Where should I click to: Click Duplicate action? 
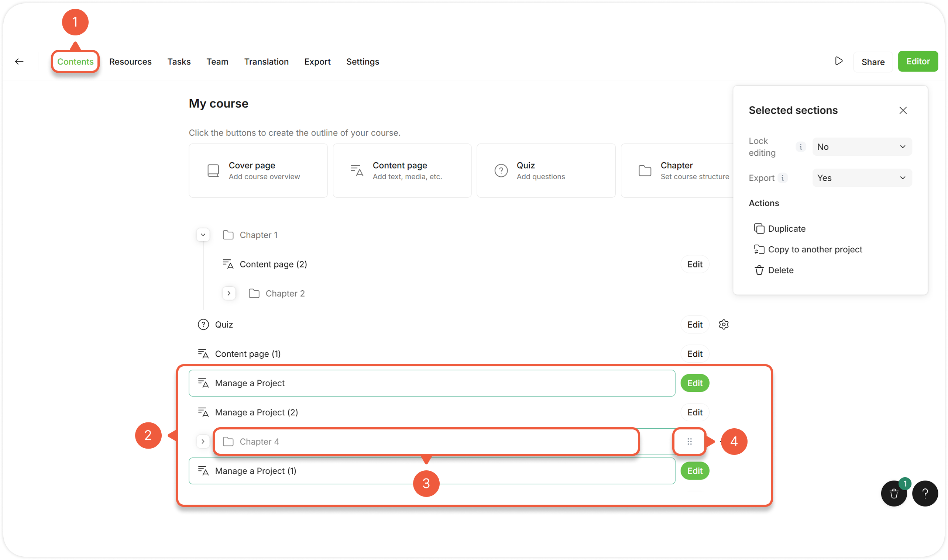tap(786, 229)
